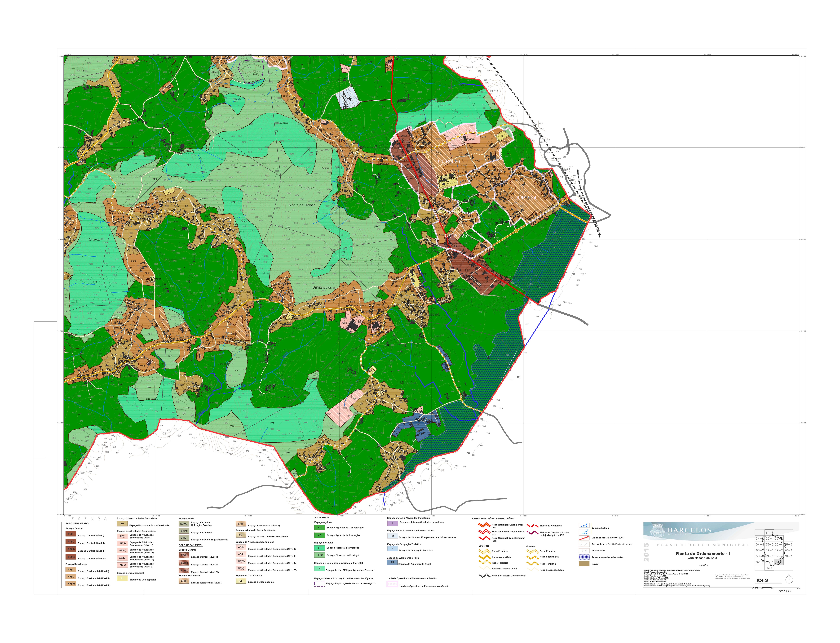The height and width of the screenshot is (643, 840).
Task: Pick the solid EC(IV) swatch under Solo Urbanizado
Action: click(71, 557)
